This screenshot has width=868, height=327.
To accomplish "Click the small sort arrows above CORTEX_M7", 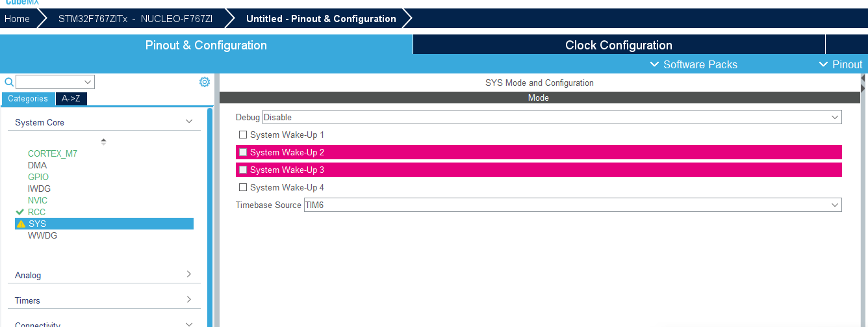I will coord(103,141).
